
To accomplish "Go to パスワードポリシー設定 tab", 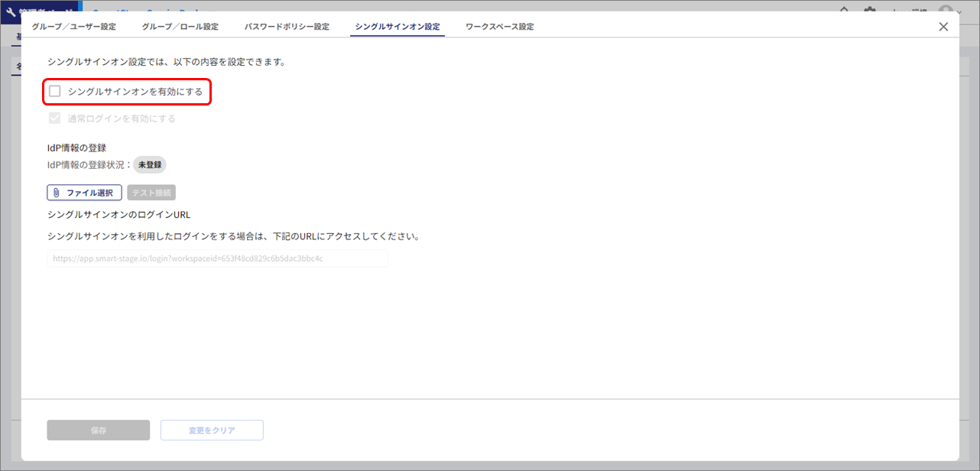I will (x=287, y=27).
